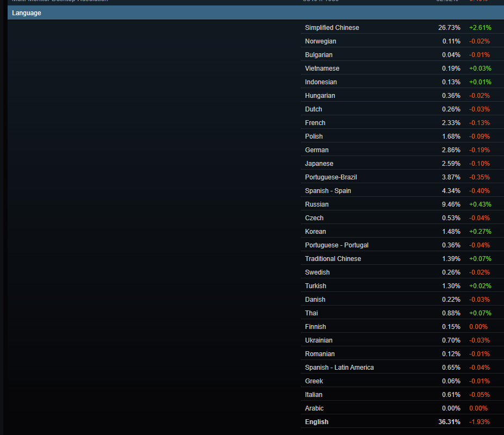Click the 36.31% English share value
Viewport: 504px width, 435px height.
[x=449, y=422]
